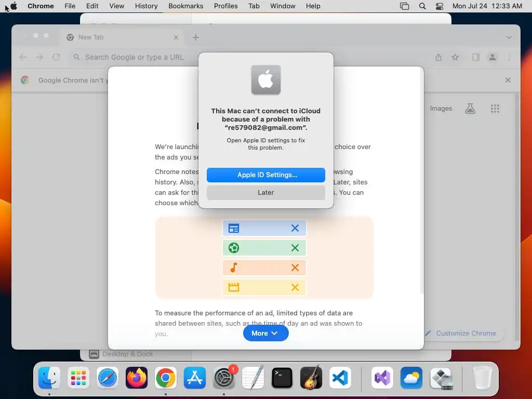Viewport: 532px width, 399px height.
Task: Expand the tab search chevron in Chrome
Action: pos(509,37)
